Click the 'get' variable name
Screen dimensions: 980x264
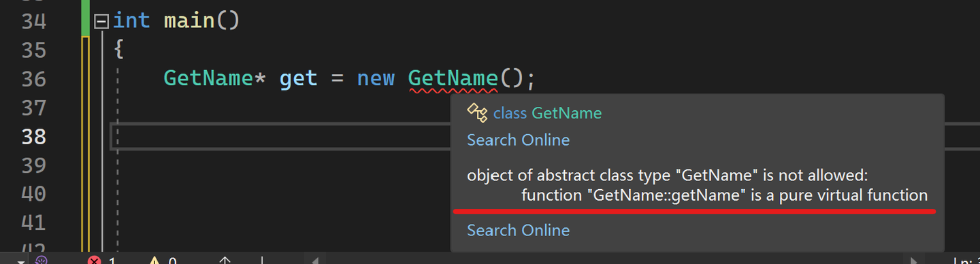[298, 79]
